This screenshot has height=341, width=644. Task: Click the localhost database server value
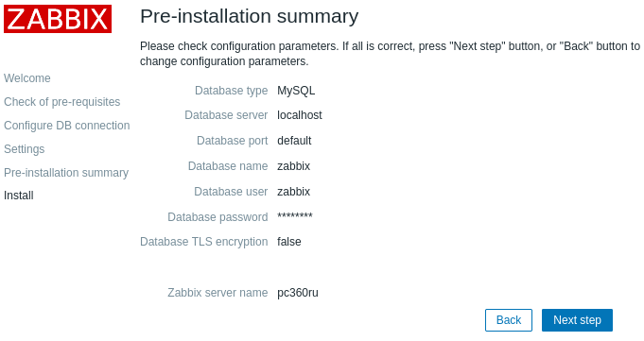click(300, 115)
